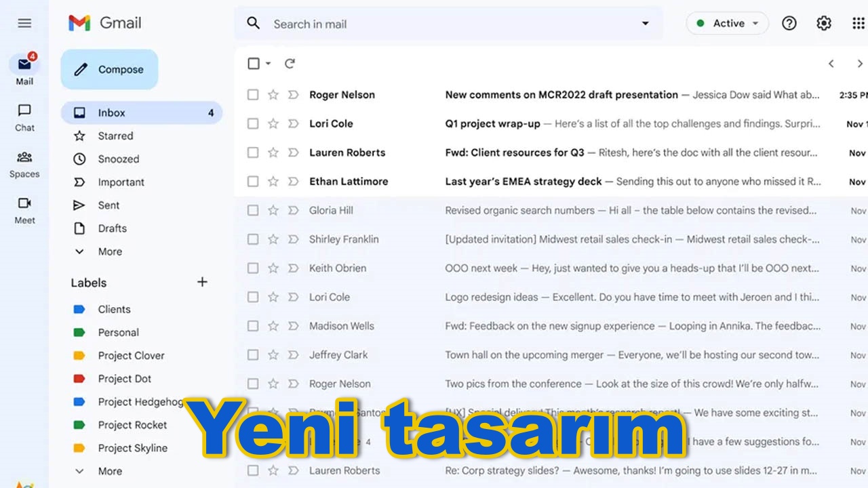The image size is (868, 488).
Task: Star the Lori Cole Q1 wrap-up email
Action: coord(273,124)
